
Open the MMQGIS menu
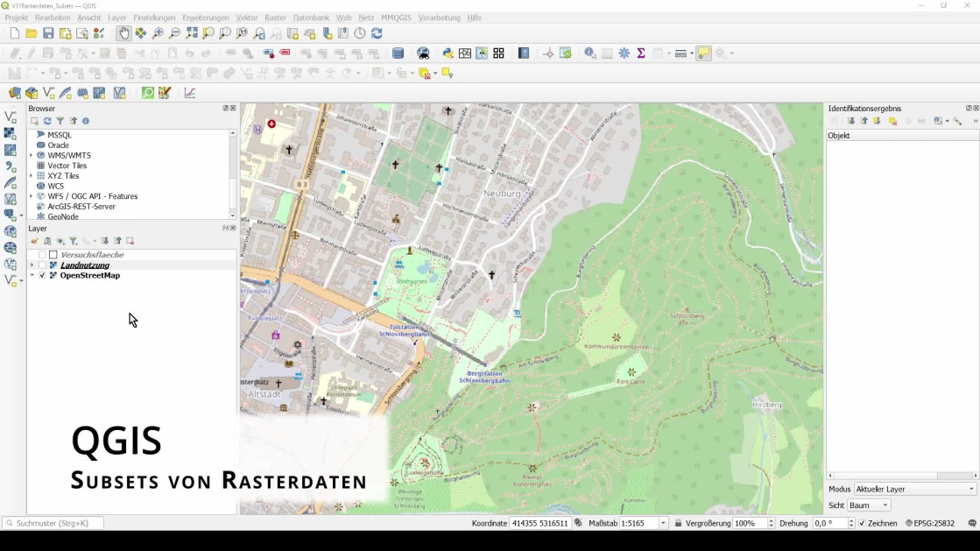(x=396, y=18)
